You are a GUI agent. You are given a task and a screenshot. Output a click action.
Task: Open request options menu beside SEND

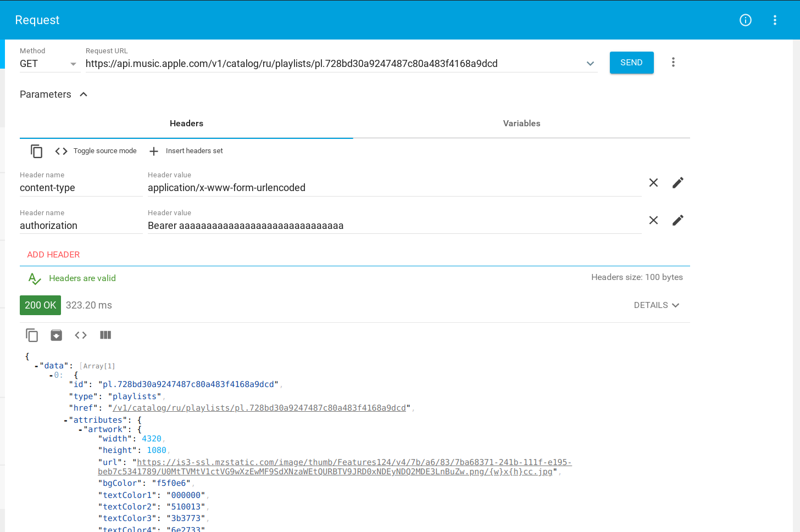pos(673,63)
